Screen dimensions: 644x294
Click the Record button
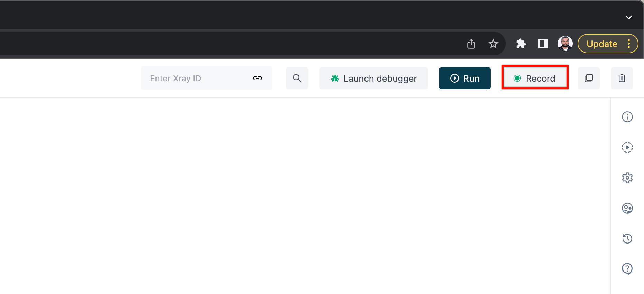535,78
